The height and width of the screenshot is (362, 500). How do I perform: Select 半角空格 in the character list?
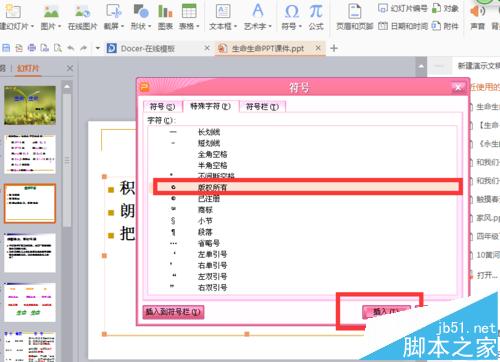pos(303,165)
